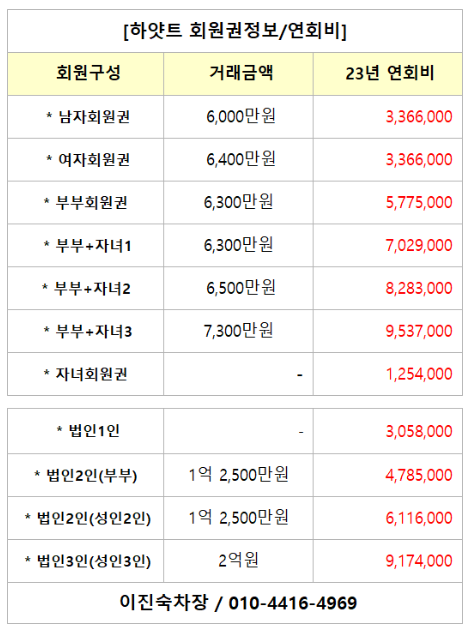
Task: Click the 부부회원권 membership cell
Action: [x=86, y=202]
